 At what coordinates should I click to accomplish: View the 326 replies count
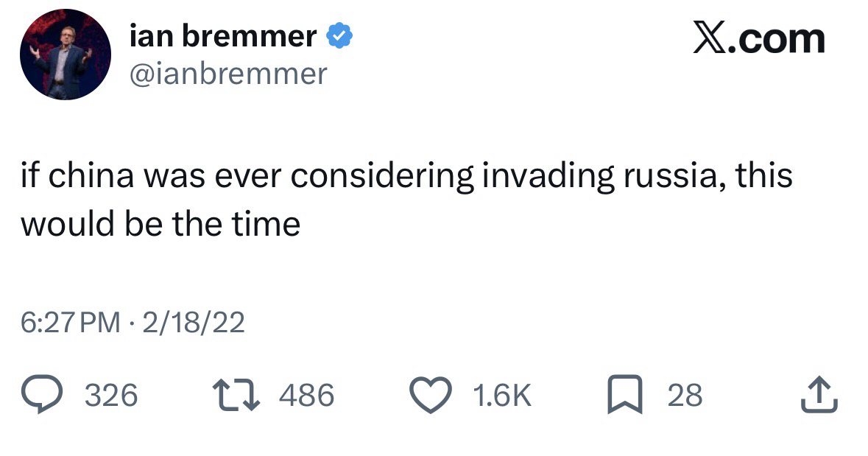click(x=112, y=396)
